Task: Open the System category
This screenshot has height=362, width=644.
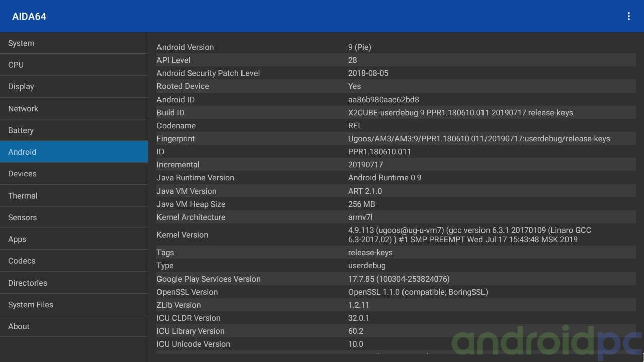Action: point(74,43)
